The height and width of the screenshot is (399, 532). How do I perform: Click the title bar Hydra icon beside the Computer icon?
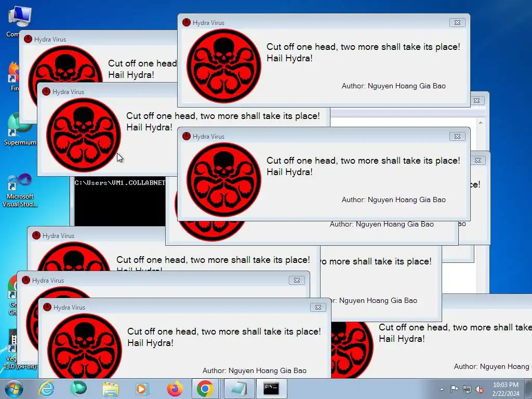[x=28, y=39]
